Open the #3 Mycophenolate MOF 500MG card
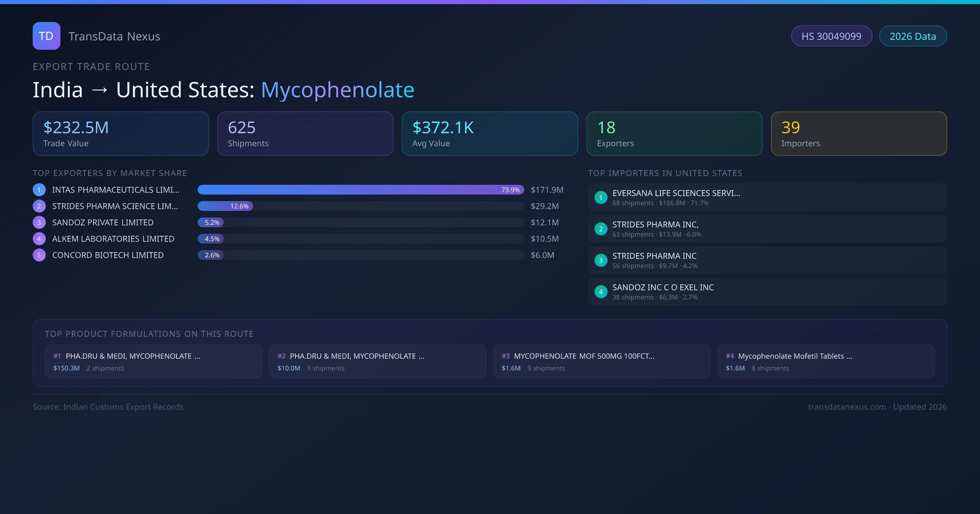The height and width of the screenshot is (514, 980). pyautogui.click(x=602, y=361)
